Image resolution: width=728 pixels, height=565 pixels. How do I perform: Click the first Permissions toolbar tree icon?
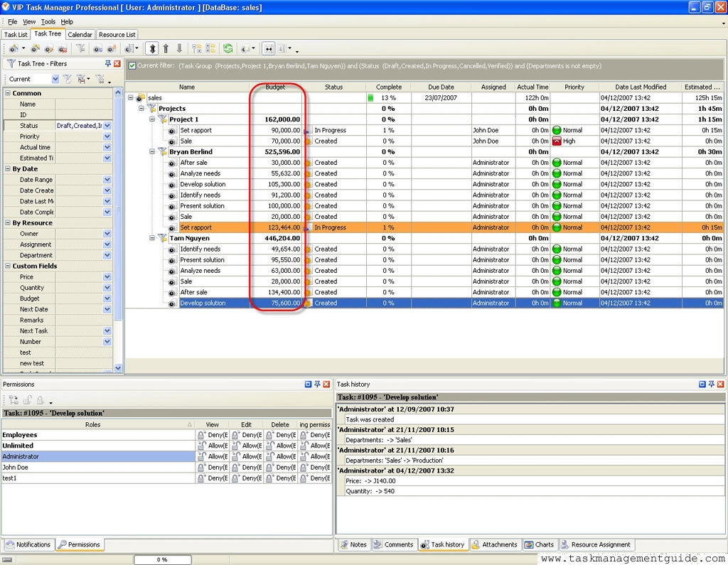coord(14,399)
